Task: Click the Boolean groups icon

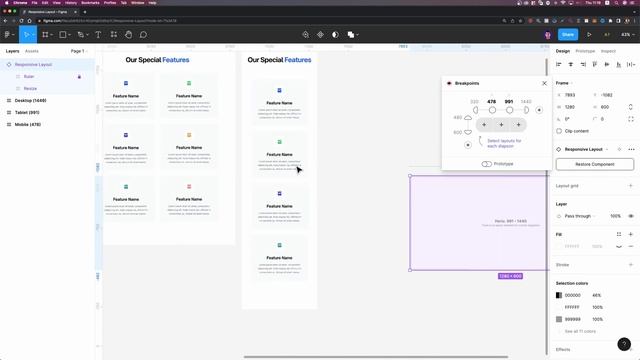Action: click(351, 35)
